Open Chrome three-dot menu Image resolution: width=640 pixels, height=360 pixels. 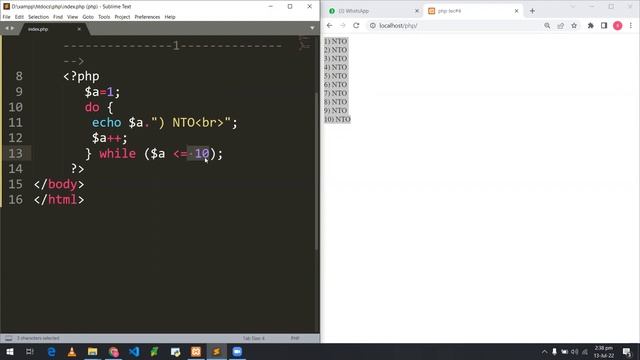pos(631,25)
